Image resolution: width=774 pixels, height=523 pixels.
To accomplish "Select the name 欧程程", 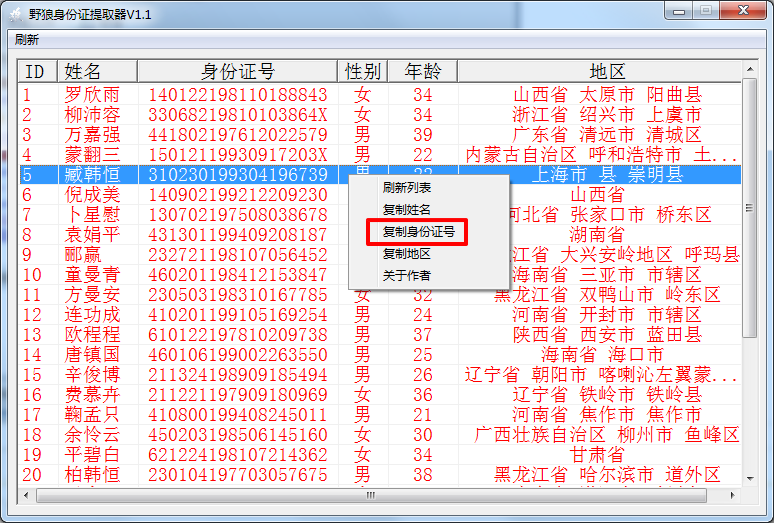I will 92,335.
